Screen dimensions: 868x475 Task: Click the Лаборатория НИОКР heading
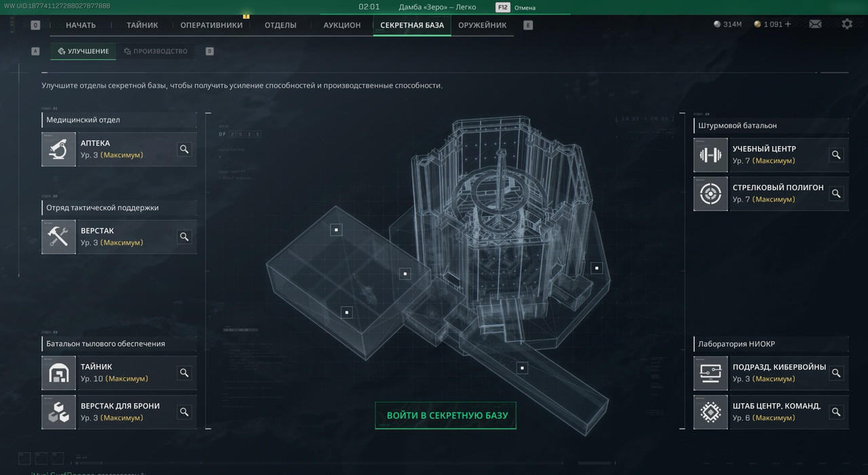[x=736, y=344]
